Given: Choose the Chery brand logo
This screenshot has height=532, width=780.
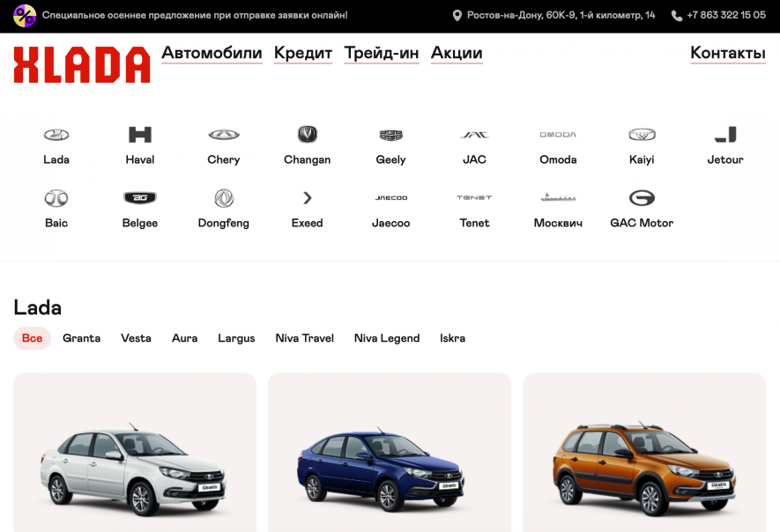Looking at the screenshot, I should (223, 135).
